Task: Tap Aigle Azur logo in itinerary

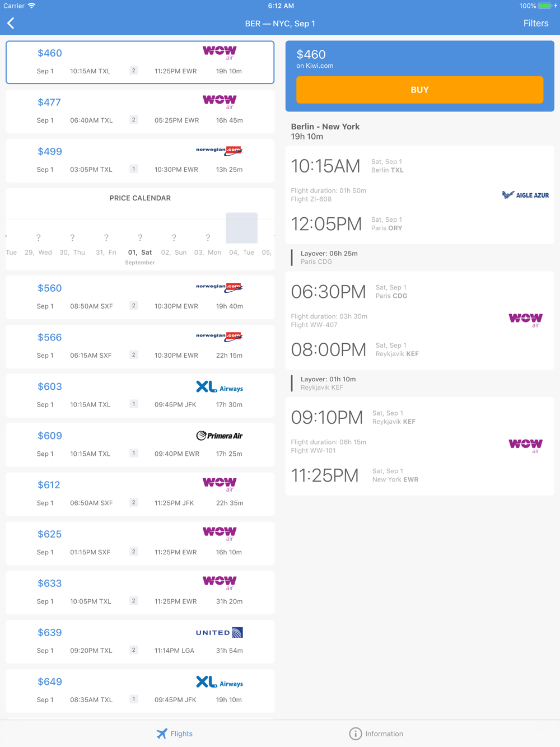Action: coord(525,195)
